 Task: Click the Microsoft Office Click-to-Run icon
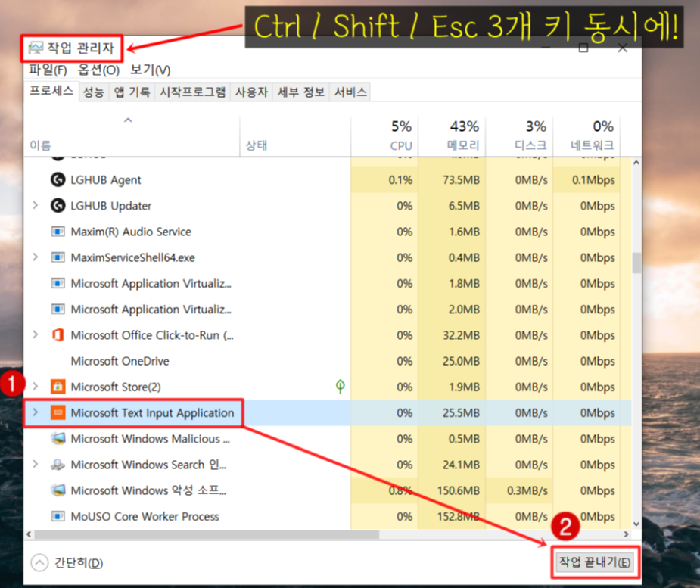pos(58,334)
